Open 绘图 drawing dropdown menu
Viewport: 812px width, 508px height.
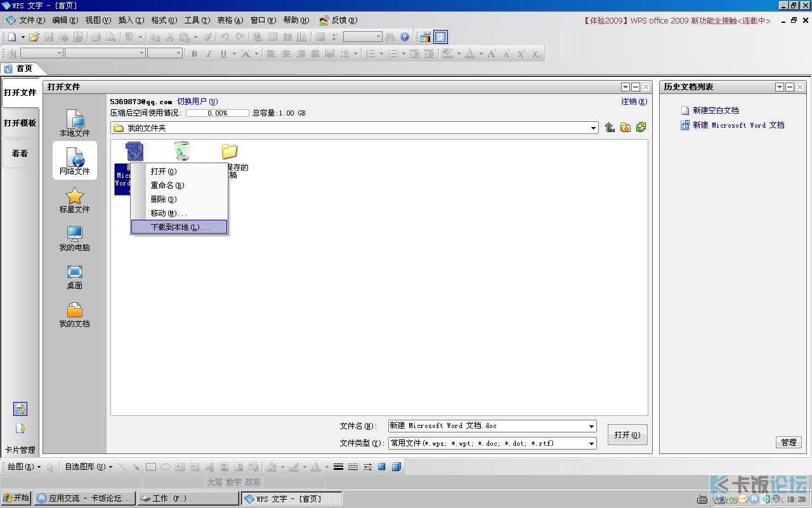pyautogui.click(x=24, y=467)
